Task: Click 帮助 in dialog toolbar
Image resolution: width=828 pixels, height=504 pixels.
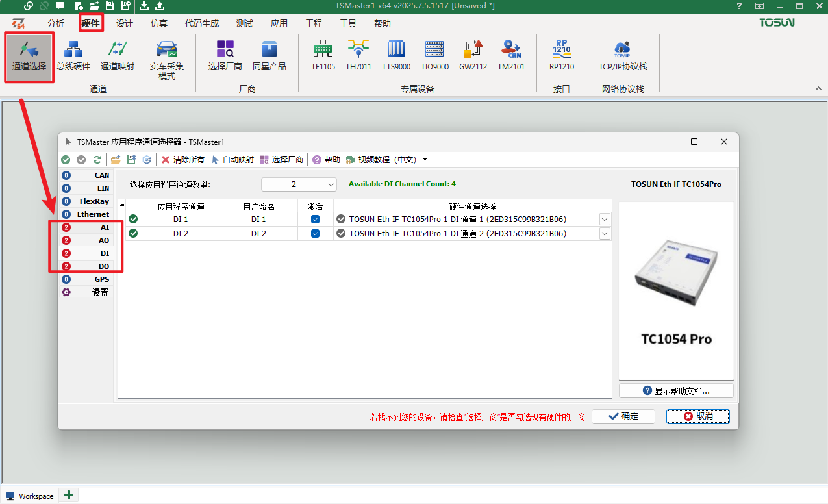Action: (x=326, y=160)
